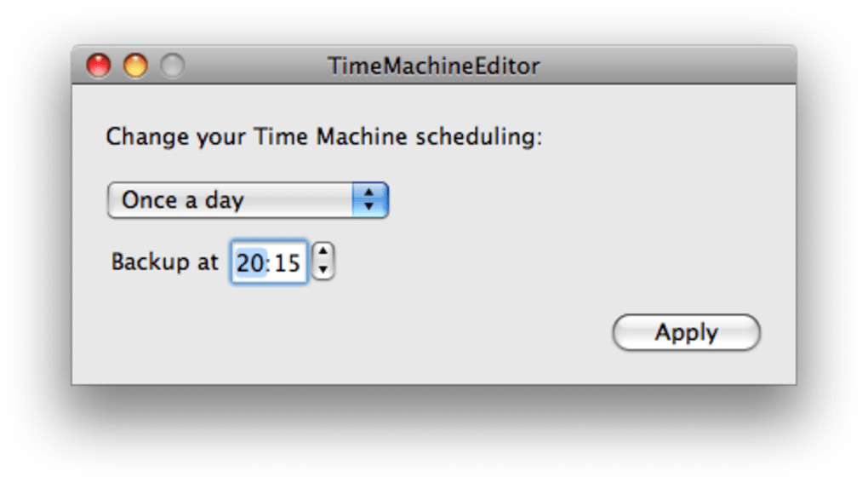Select the hours value 20 in the time field

(250, 262)
